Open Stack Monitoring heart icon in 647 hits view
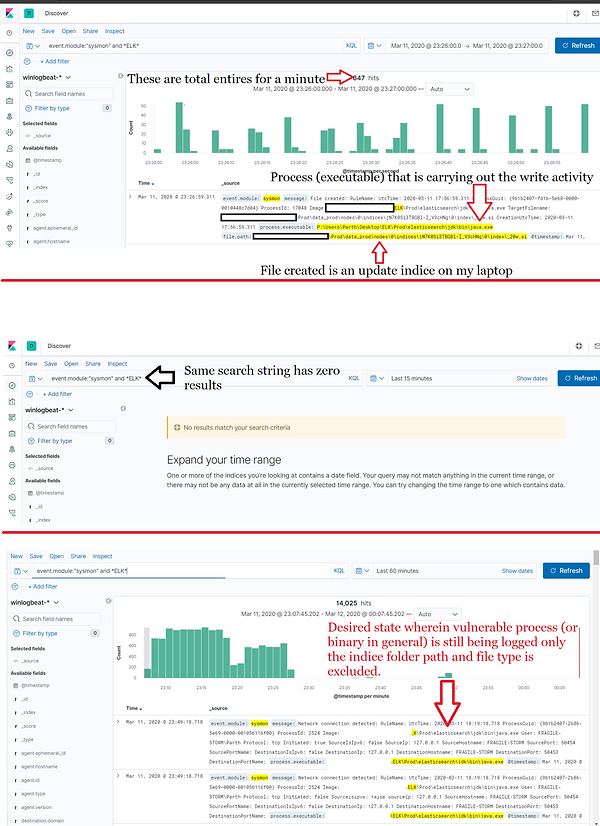Viewport: 600px width, 826px height. coord(9,243)
